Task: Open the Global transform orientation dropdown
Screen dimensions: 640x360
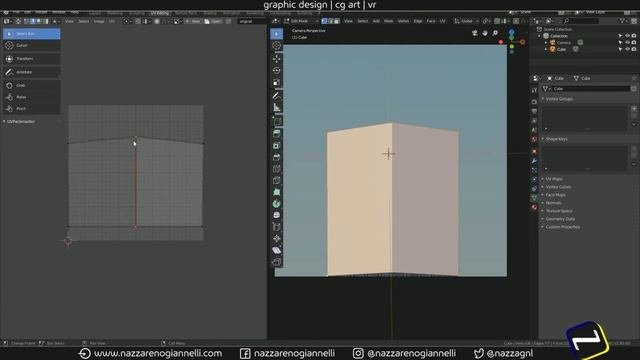Action: (x=467, y=21)
